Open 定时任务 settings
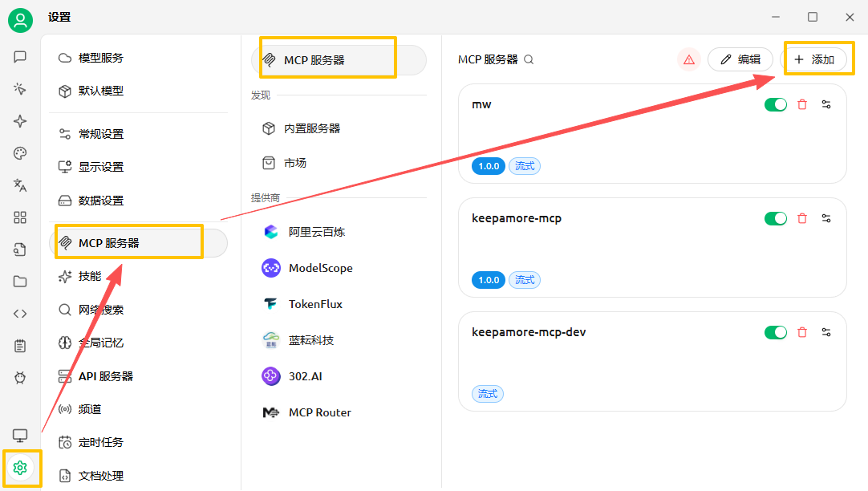Screen dimensions: 868x491 139,442
